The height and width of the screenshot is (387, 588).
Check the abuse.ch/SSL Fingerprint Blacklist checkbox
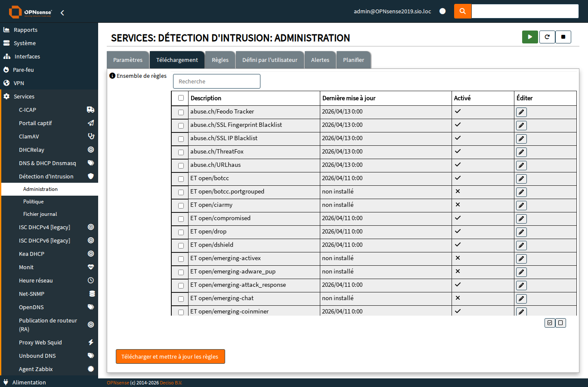[x=181, y=126]
